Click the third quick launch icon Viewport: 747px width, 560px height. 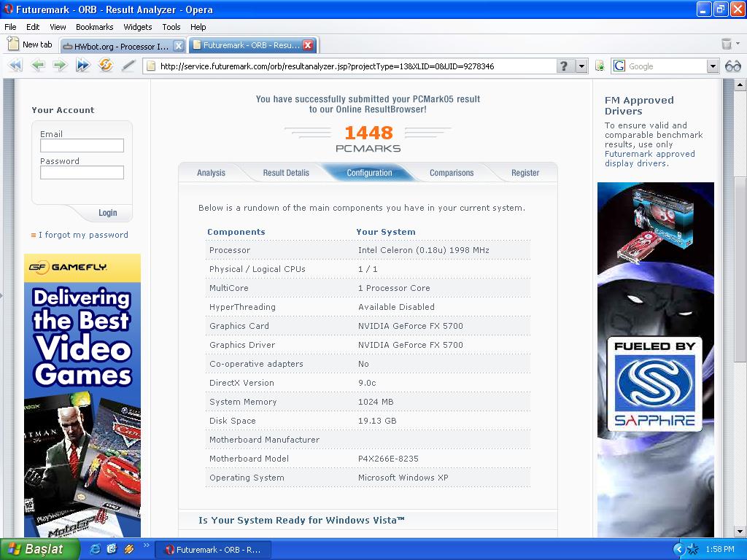(x=128, y=549)
